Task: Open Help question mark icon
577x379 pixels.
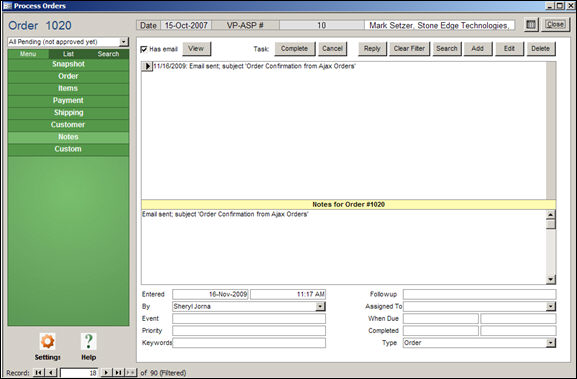Action: tap(88, 341)
